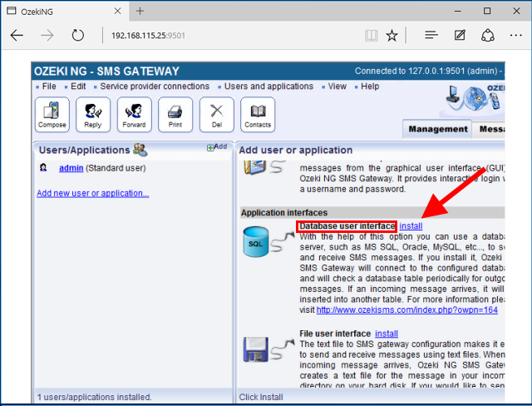
Task: Click the File user interface floppy icon
Action: pyautogui.click(x=258, y=348)
